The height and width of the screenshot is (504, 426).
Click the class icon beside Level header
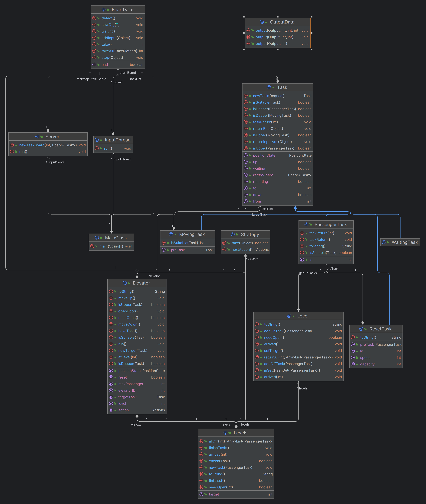289,316
